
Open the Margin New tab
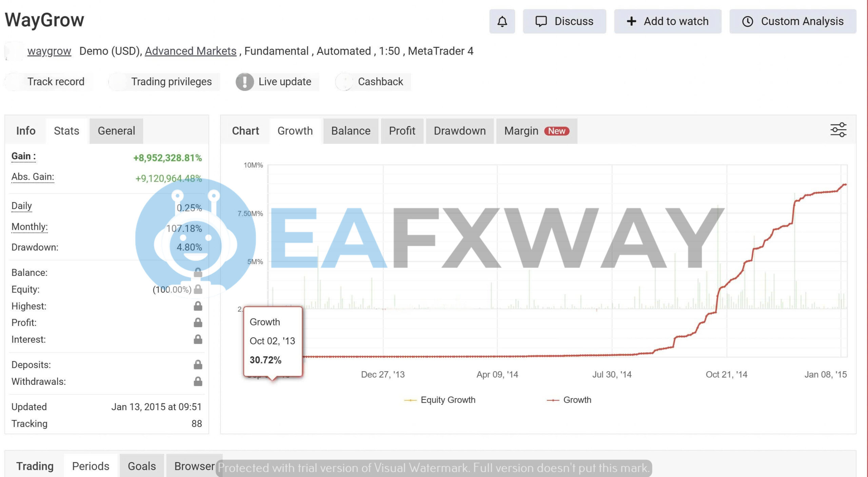(536, 131)
